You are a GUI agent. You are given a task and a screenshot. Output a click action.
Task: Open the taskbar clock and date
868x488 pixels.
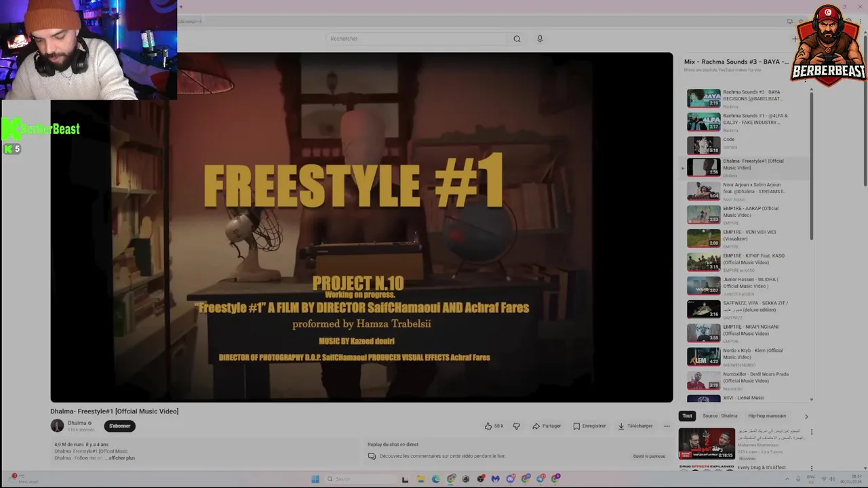click(851, 479)
